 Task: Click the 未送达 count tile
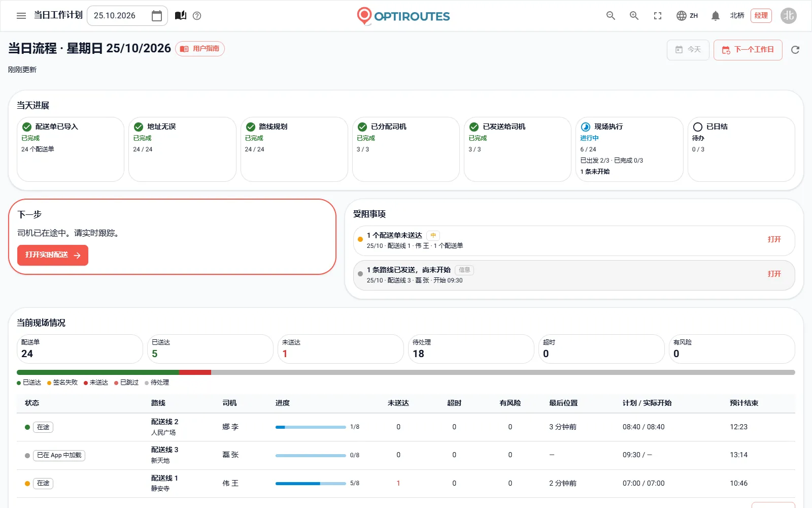[x=341, y=349]
